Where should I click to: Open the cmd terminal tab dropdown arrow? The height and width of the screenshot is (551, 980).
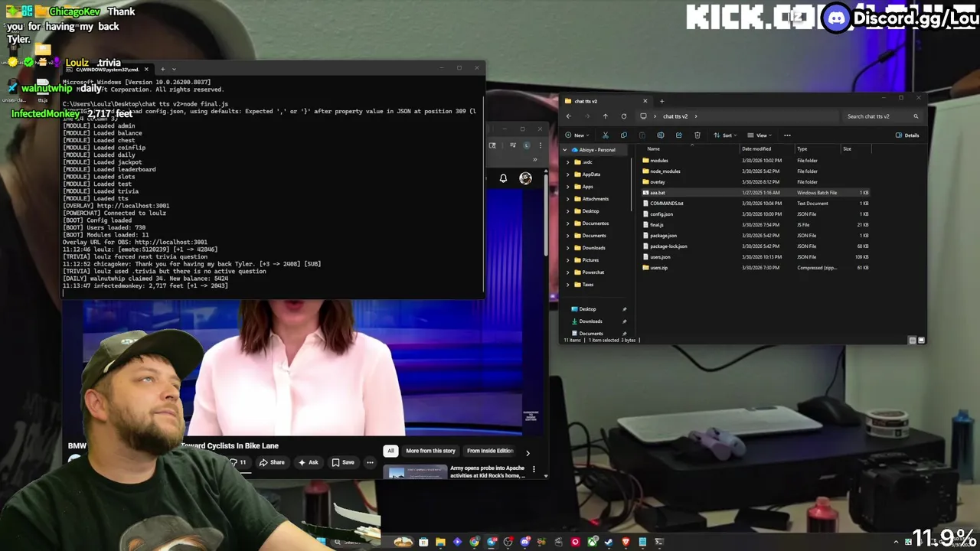[x=174, y=69]
